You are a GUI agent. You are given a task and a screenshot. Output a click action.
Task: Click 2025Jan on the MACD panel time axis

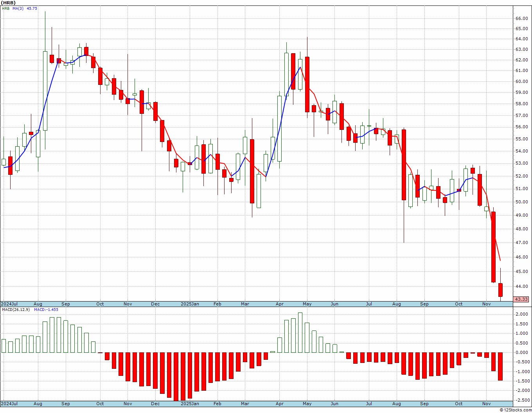pos(190,404)
